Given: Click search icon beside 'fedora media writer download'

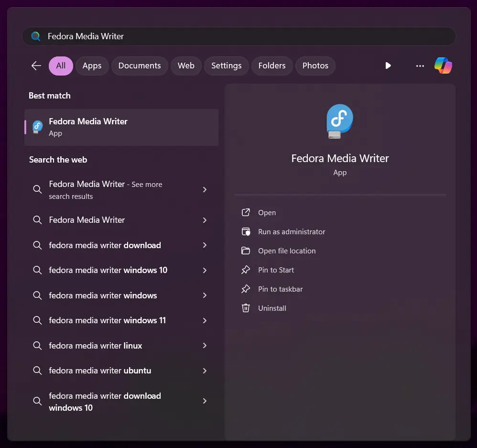Looking at the screenshot, I should [37, 245].
